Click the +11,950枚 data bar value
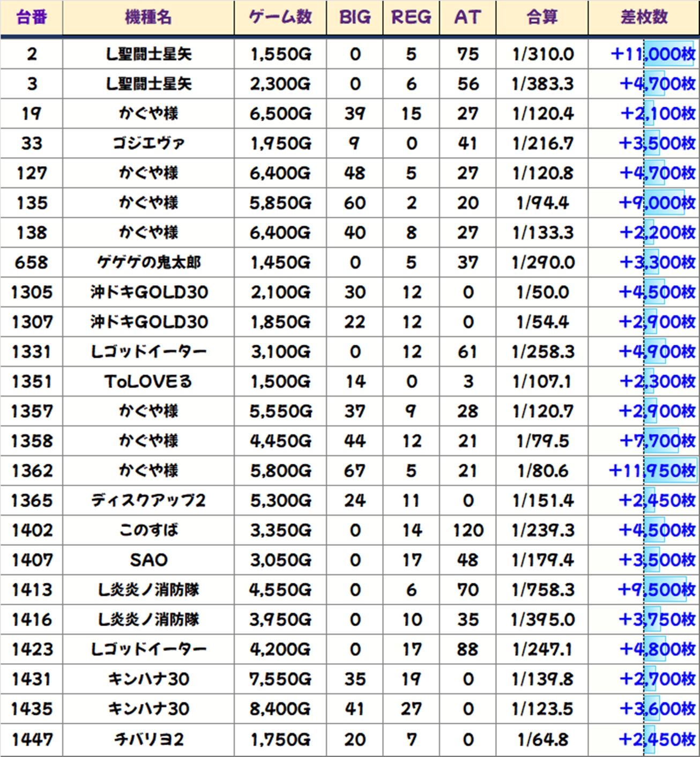This screenshot has height=757, width=700. point(652,471)
